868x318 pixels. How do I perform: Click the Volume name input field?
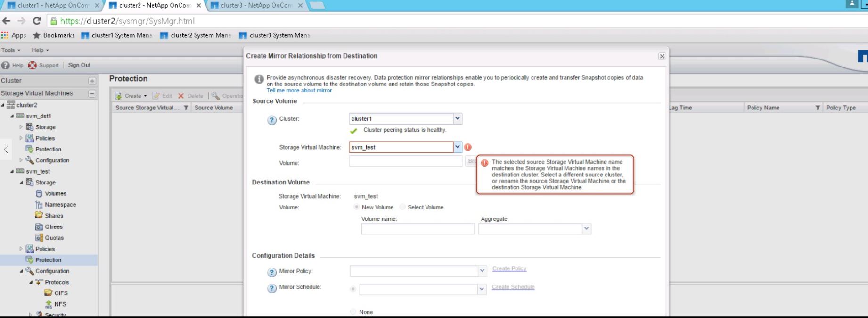point(418,229)
